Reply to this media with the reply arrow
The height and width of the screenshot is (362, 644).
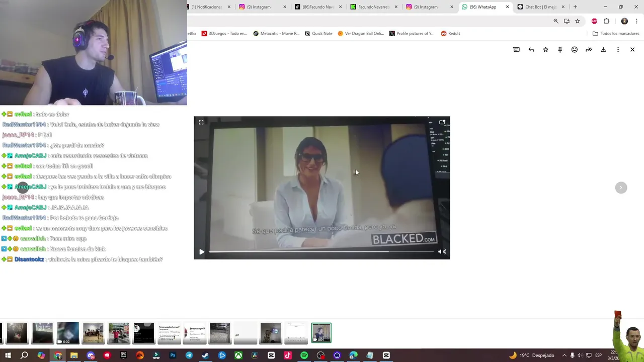[x=531, y=50]
